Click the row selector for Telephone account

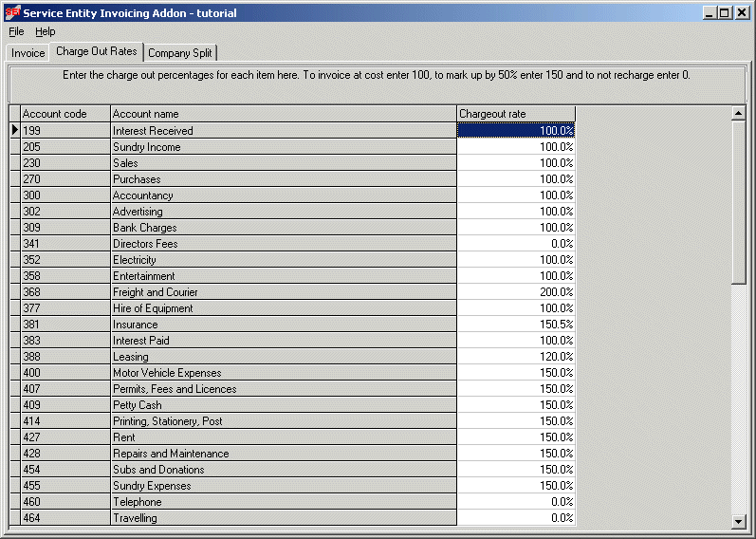click(15, 502)
